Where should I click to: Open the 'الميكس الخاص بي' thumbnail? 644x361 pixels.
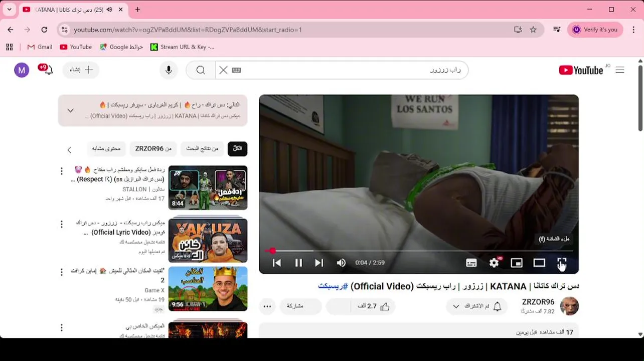pos(208,329)
